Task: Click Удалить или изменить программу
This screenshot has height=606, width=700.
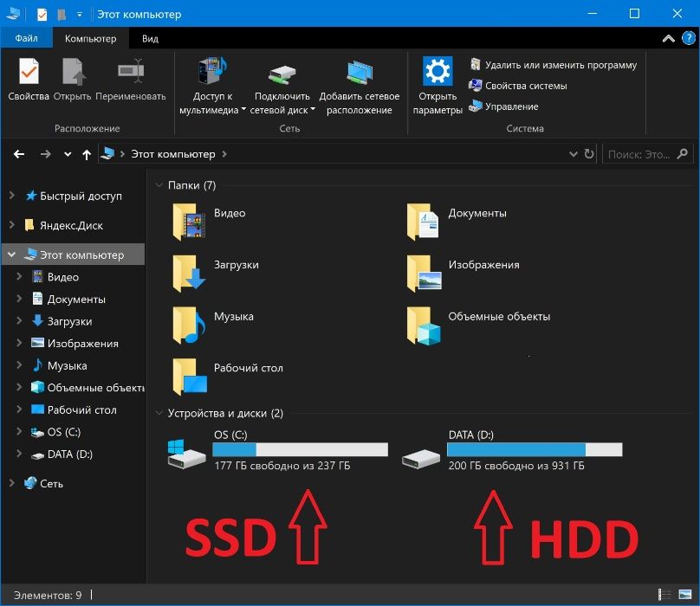Action: [x=553, y=65]
